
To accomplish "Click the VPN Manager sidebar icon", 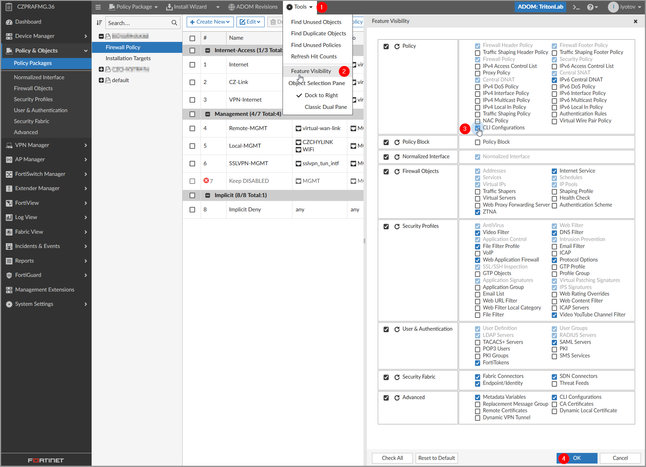I will 9,145.
